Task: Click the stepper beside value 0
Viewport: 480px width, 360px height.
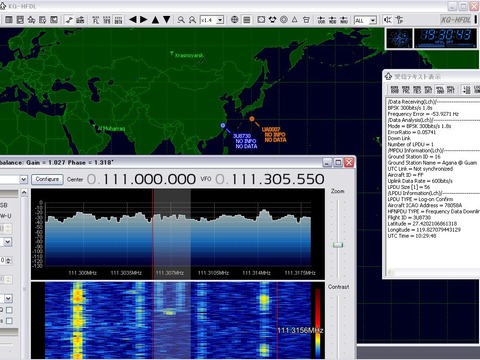Action: click(x=9, y=261)
